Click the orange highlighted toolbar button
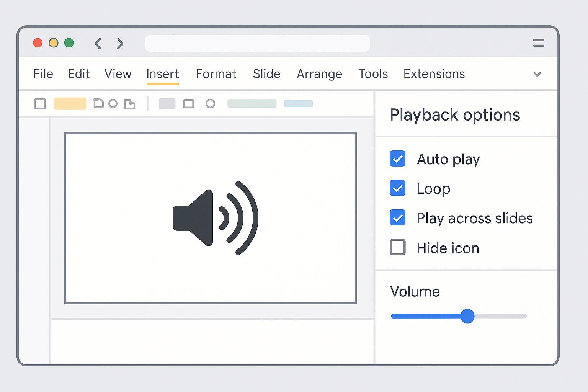588x392 pixels. pos(70,104)
